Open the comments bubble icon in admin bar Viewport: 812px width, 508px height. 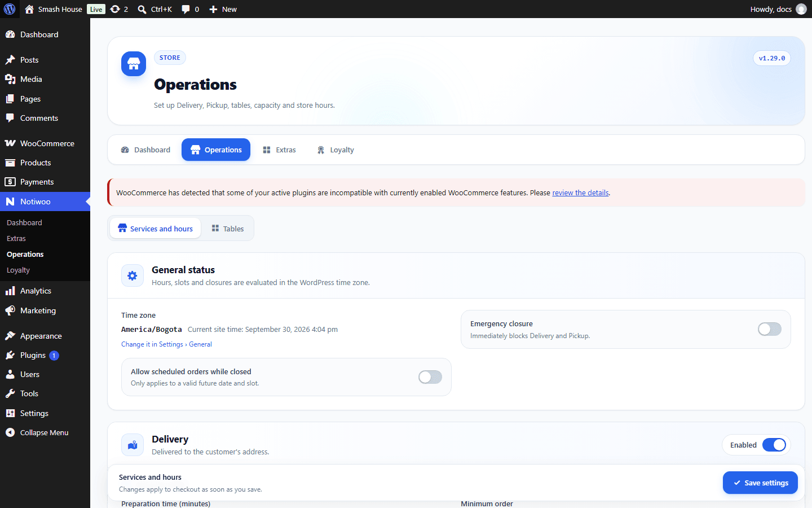pyautogui.click(x=186, y=9)
